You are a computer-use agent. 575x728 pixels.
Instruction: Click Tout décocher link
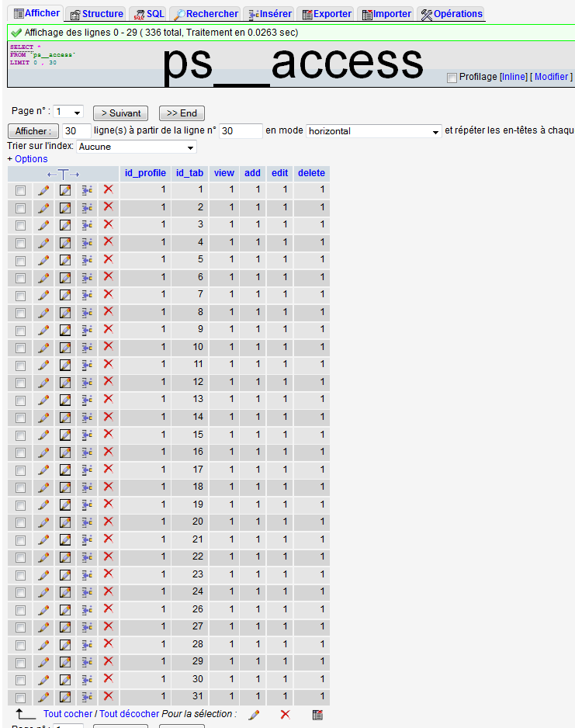129,713
